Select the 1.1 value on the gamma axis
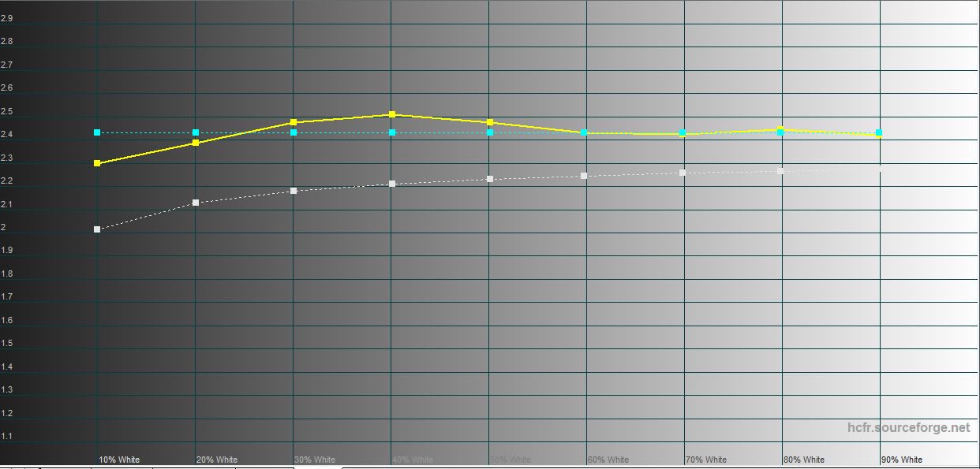The width and height of the screenshot is (980, 469). [6, 436]
